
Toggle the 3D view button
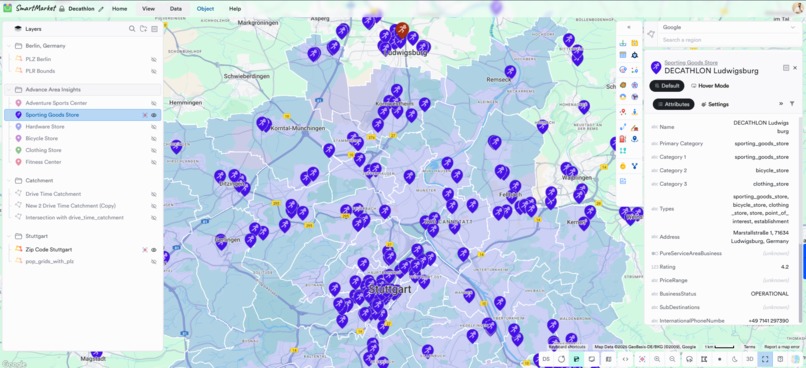tap(749, 359)
